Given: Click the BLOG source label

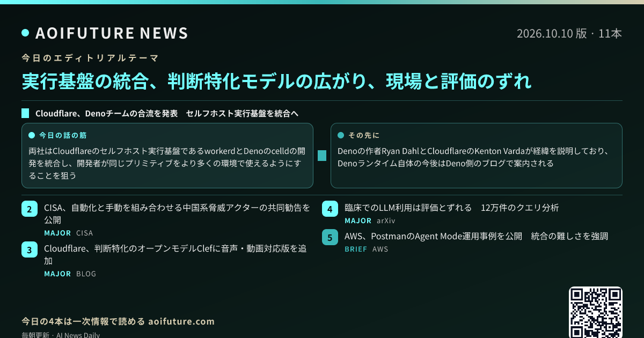Looking at the screenshot, I should 86,274.
